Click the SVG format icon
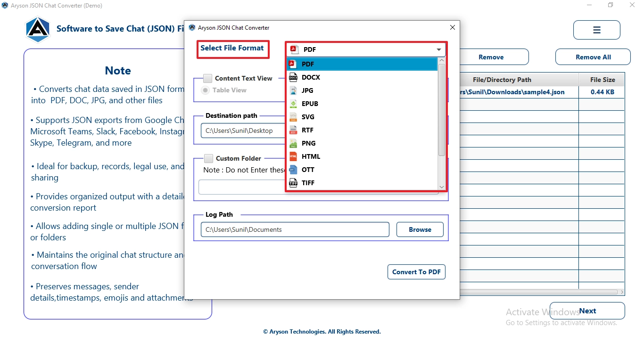This screenshot has height=343, width=644. [293, 117]
